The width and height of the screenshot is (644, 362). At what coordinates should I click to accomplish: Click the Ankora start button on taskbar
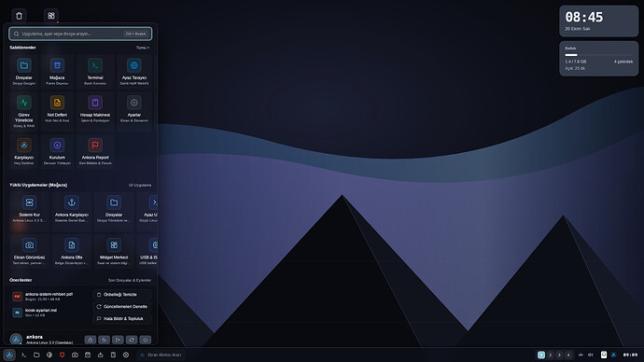9,355
